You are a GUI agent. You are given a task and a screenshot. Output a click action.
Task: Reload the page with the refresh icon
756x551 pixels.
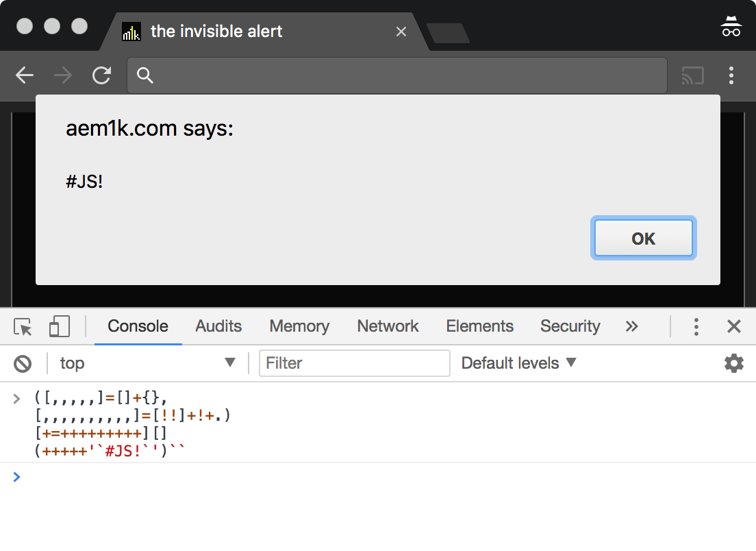(102, 75)
